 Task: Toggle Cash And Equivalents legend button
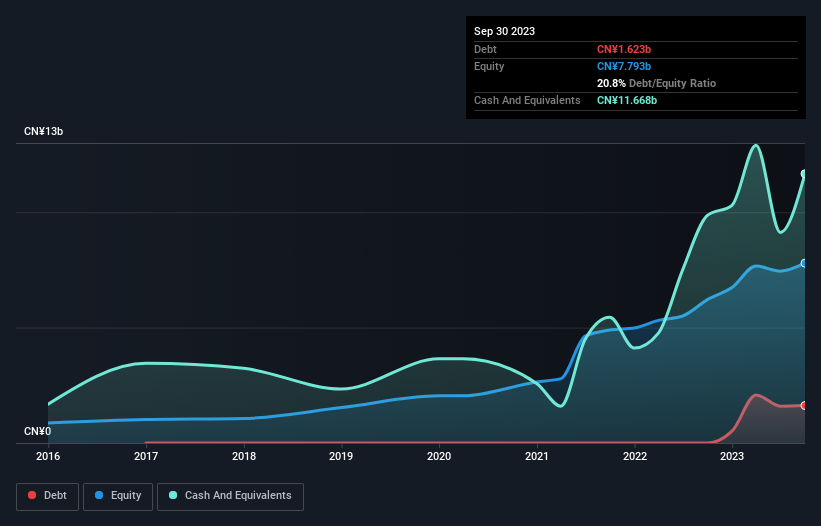point(230,496)
